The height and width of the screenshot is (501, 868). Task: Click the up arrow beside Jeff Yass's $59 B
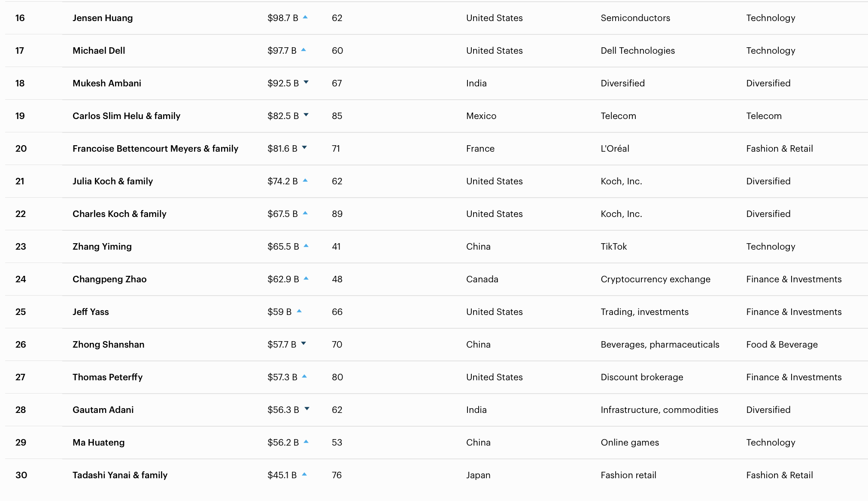click(299, 311)
